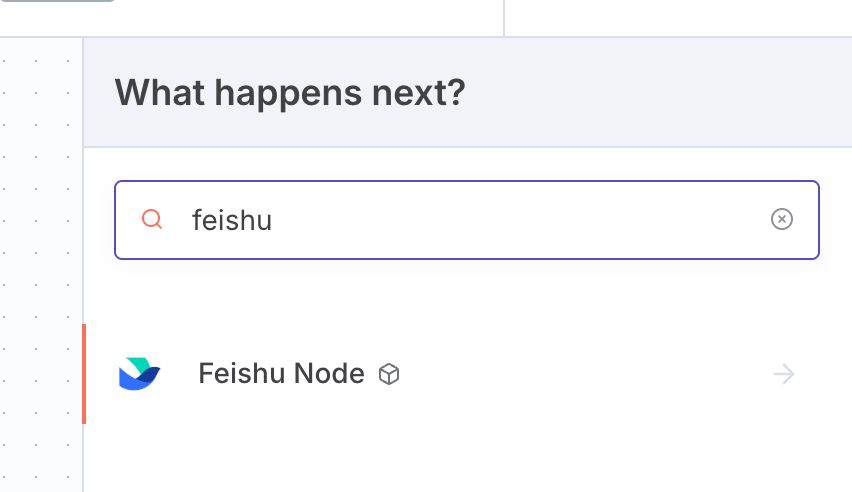Click blank space in Feishu Node row

tap(580, 374)
